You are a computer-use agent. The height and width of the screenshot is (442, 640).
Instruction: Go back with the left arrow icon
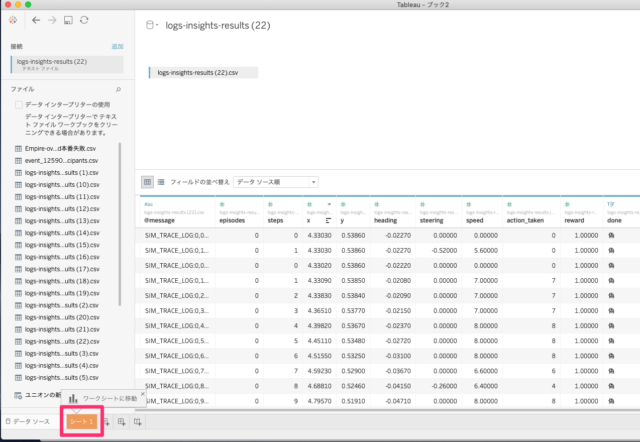[x=36, y=20]
